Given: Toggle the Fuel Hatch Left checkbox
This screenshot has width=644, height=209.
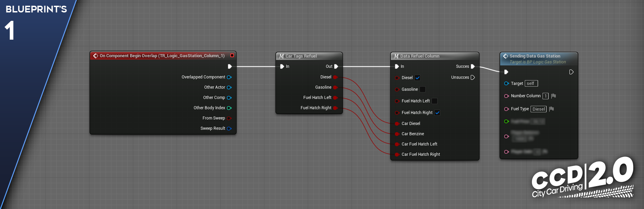Looking at the screenshot, I should (x=434, y=101).
